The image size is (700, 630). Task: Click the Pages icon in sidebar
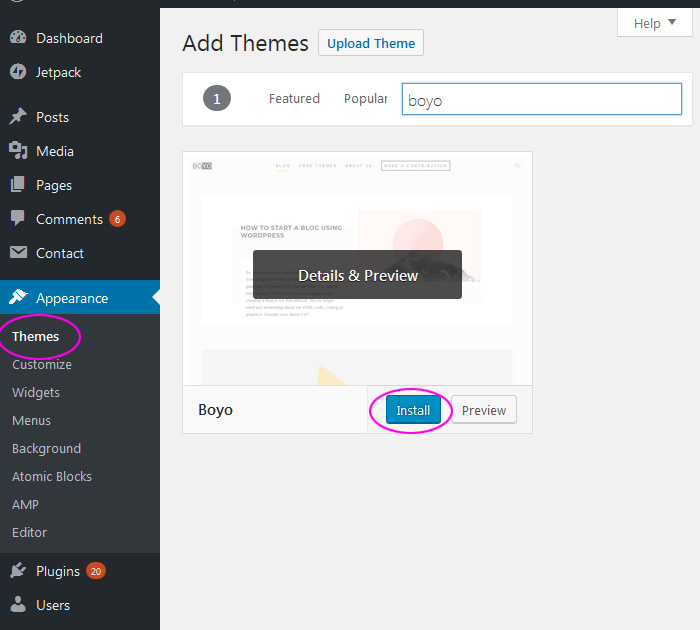18,184
